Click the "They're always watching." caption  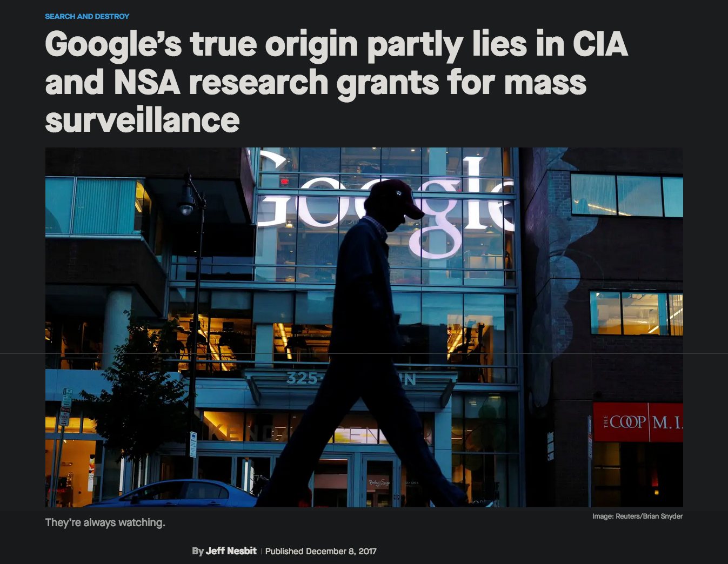pos(105,522)
